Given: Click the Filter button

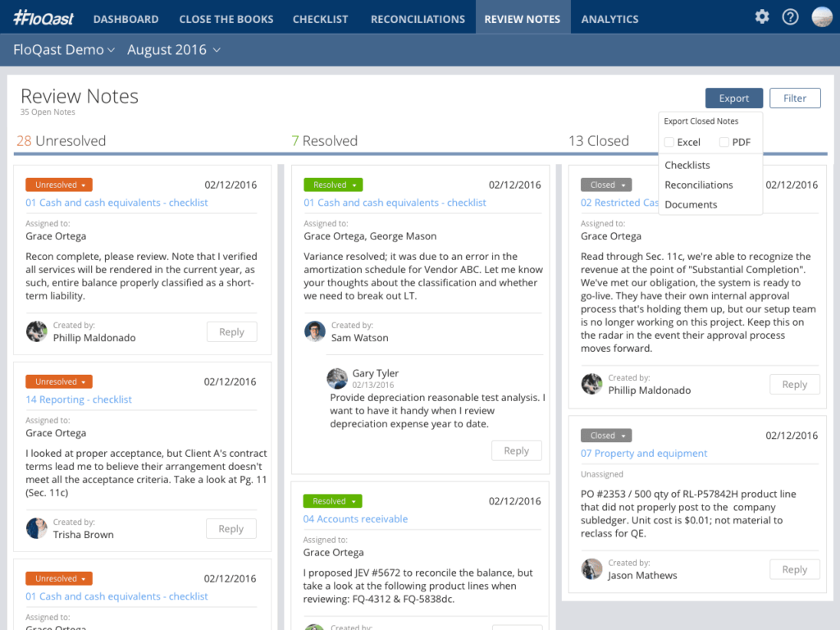Looking at the screenshot, I should [x=795, y=98].
